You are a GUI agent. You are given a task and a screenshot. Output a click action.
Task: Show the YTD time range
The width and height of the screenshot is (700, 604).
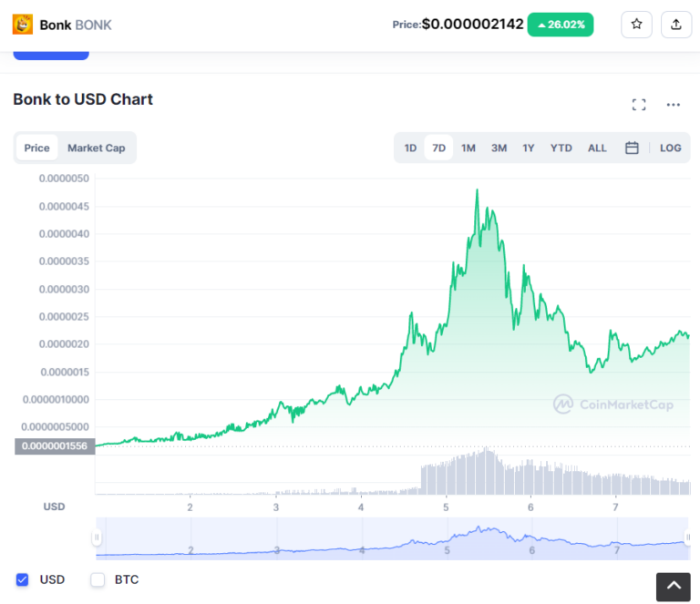(x=561, y=148)
